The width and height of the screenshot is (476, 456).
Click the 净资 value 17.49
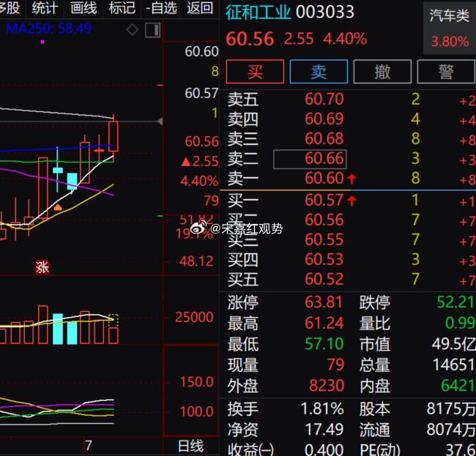point(324,430)
